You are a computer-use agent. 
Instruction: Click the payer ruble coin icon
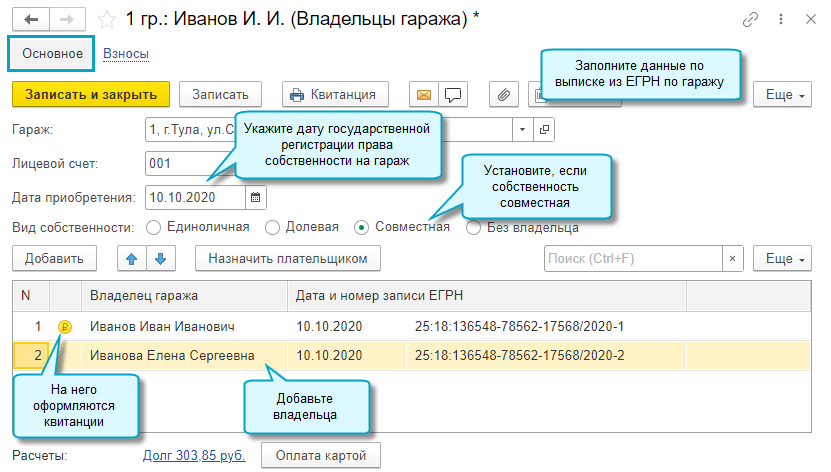click(65, 327)
